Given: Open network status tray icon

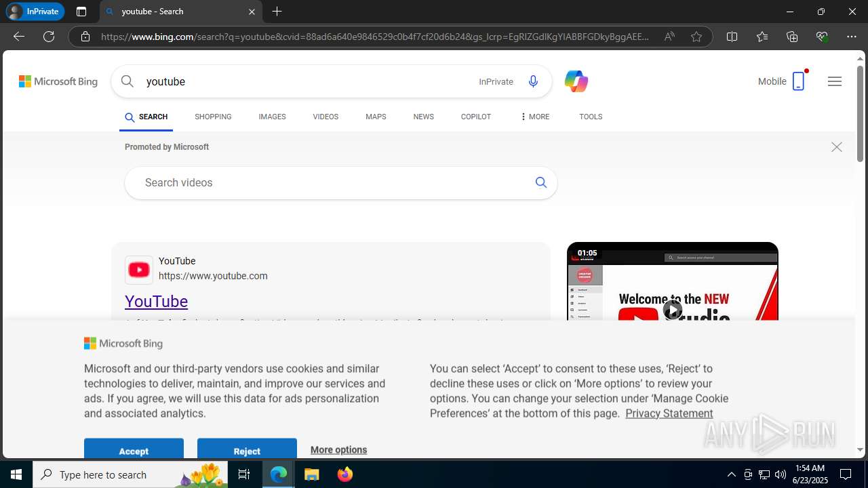Looking at the screenshot, I should pyautogui.click(x=764, y=474).
